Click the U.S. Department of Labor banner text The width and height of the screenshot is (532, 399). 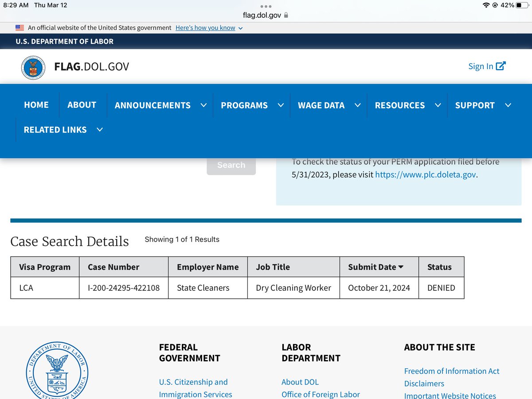pos(64,41)
